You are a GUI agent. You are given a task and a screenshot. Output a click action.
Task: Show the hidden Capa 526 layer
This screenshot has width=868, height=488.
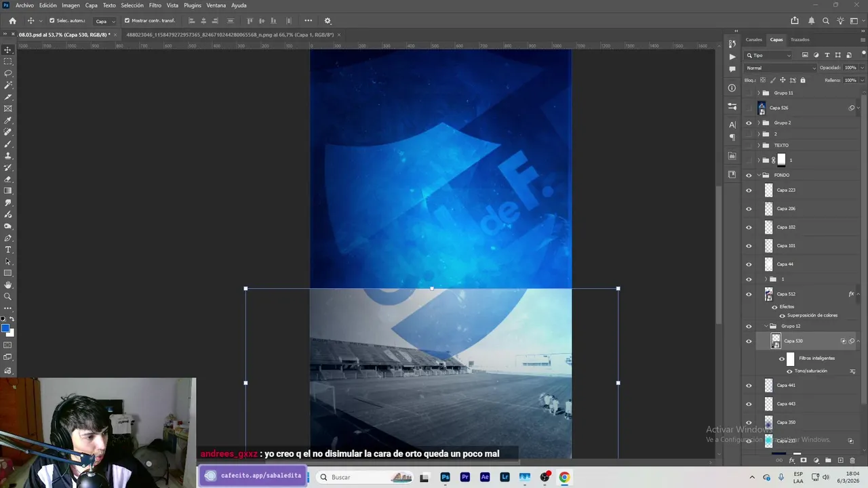coord(749,108)
